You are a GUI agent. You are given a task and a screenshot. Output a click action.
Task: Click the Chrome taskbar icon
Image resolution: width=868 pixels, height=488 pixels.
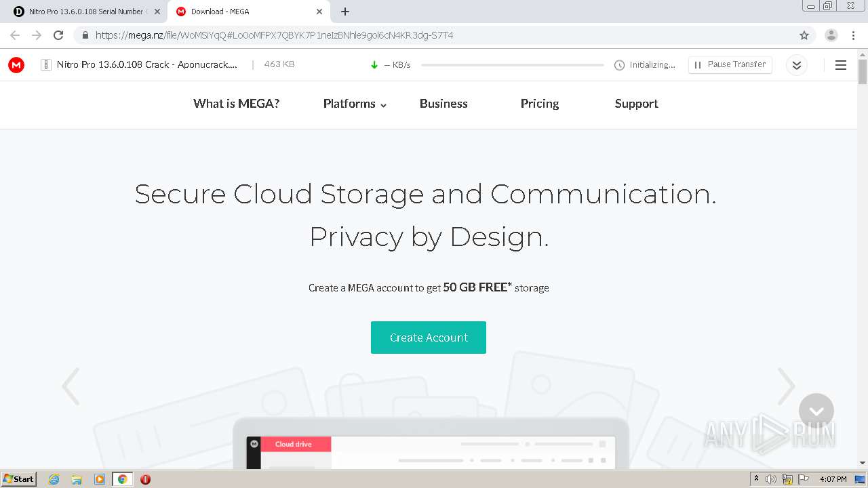tap(123, 479)
